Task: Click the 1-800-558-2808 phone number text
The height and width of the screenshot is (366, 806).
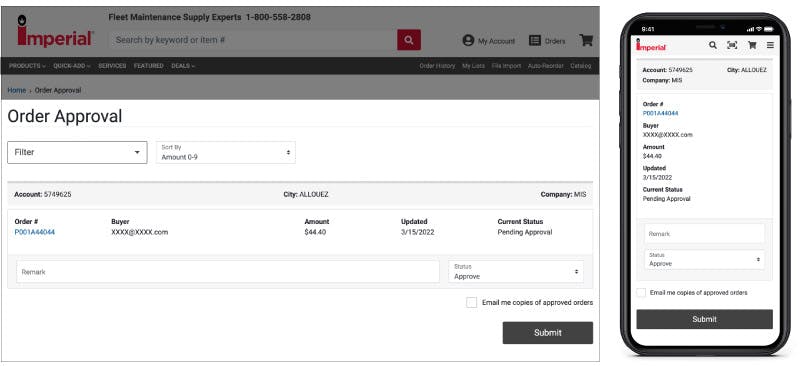Action: coord(278,17)
